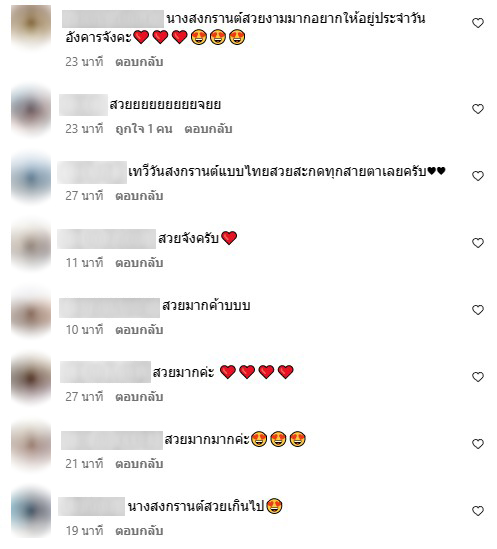497x549 pixels.
Task: Tap the heart beside the สวยมากค่ะ comment
Action: (x=478, y=377)
